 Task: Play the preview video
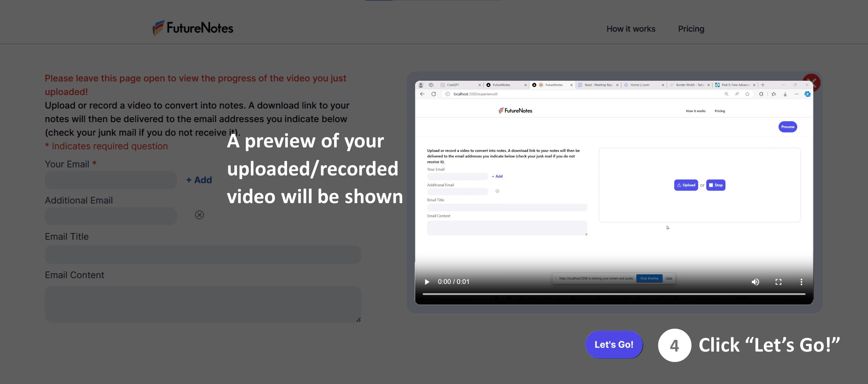427,282
